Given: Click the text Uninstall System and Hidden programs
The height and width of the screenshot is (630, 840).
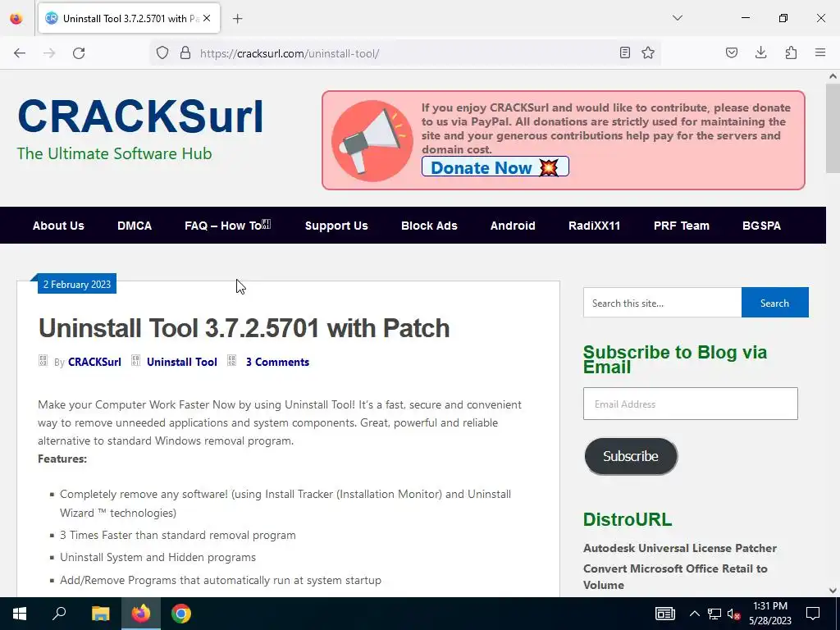Looking at the screenshot, I should 158,557.
